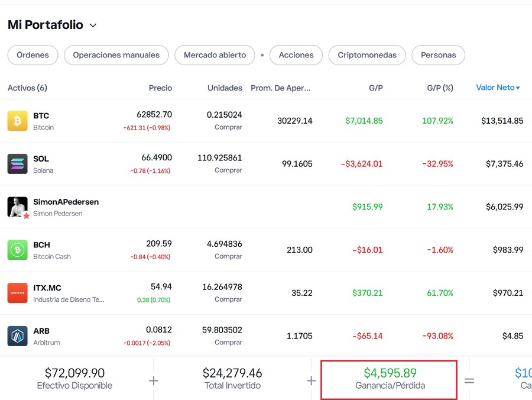The height and width of the screenshot is (400, 532).
Task: Open the Inditex ITX.MC logo icon
Action: tap(18, 293)
